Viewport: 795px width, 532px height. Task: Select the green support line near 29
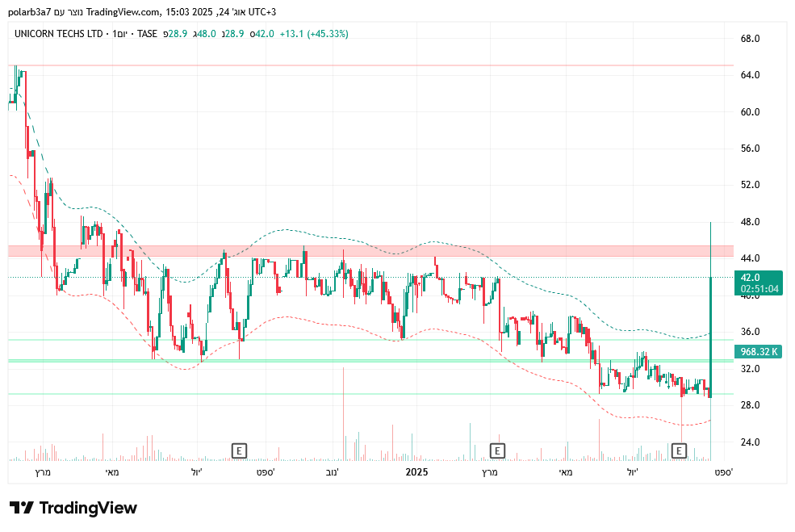[x=370, y=394]
